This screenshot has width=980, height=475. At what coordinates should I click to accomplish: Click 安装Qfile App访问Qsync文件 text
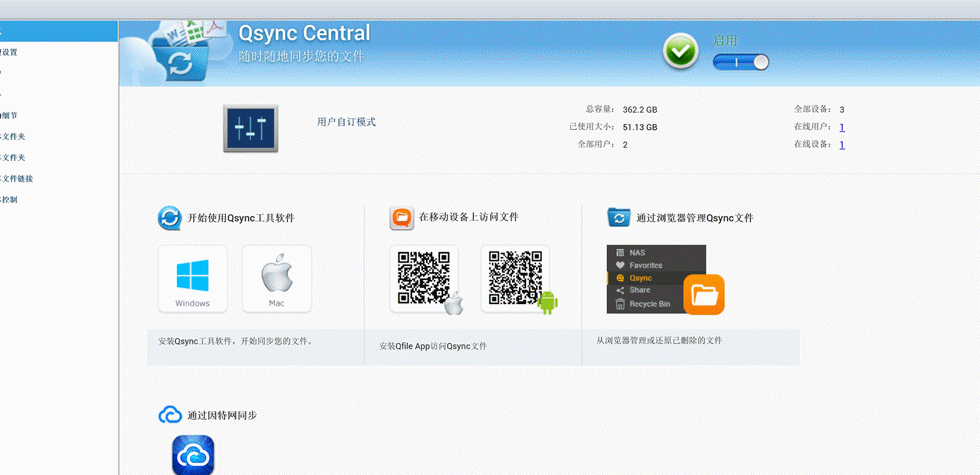[x=433, y=346]
